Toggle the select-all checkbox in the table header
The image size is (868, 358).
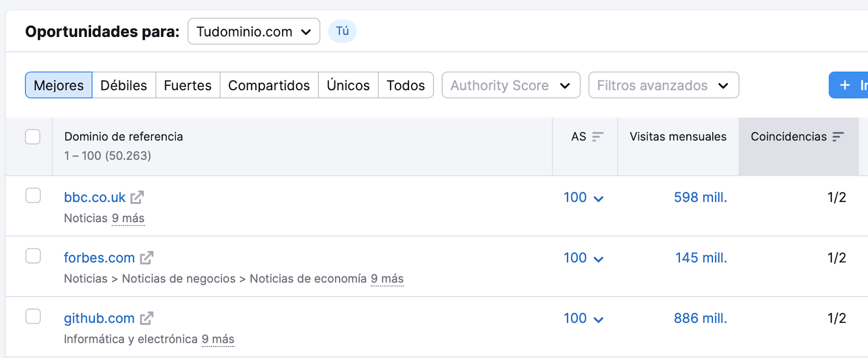pos(33,137)
